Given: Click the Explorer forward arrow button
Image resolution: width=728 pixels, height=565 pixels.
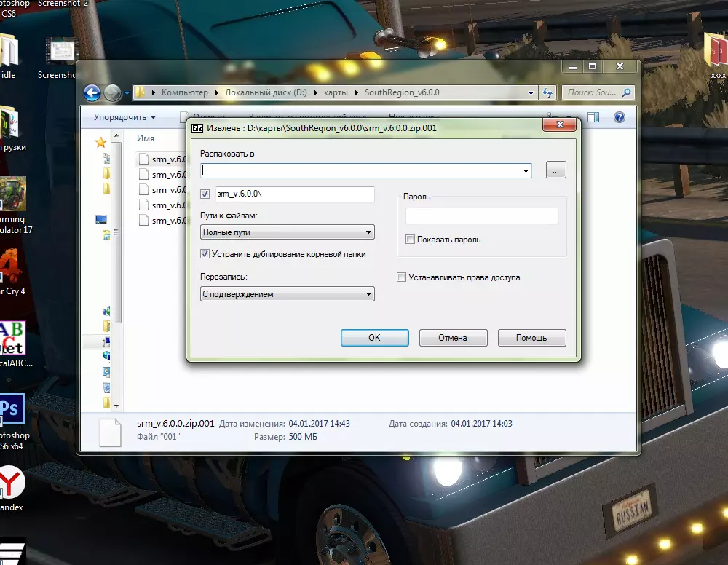Looking at the screenshot, I should pyautogui.click(x=112, y=93).
